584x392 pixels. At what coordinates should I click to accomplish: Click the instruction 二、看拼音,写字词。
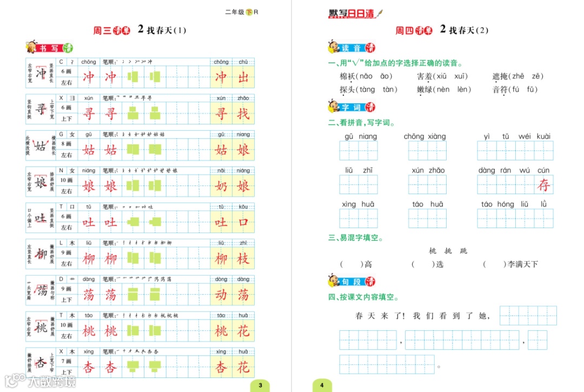(x=362, y=123)
